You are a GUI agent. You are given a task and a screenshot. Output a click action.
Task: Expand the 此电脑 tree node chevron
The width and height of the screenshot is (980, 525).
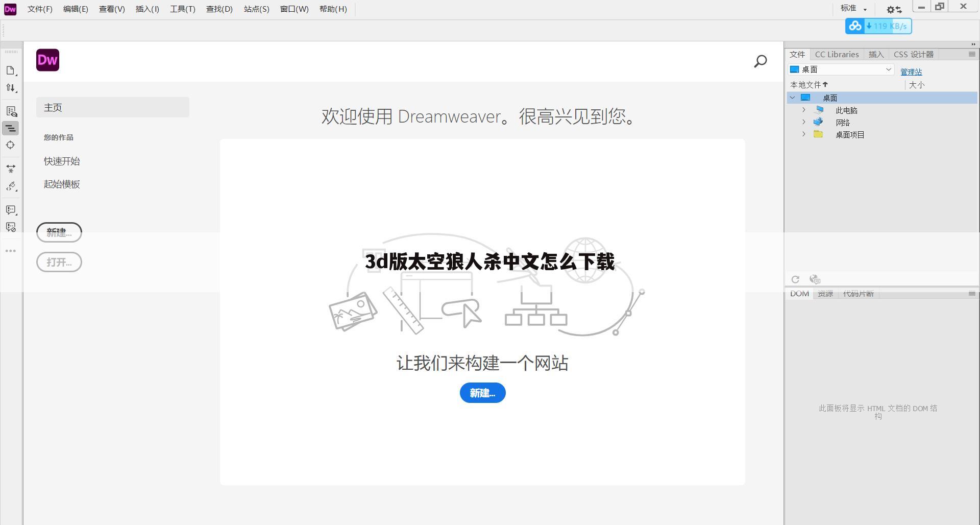coord(803,110)
